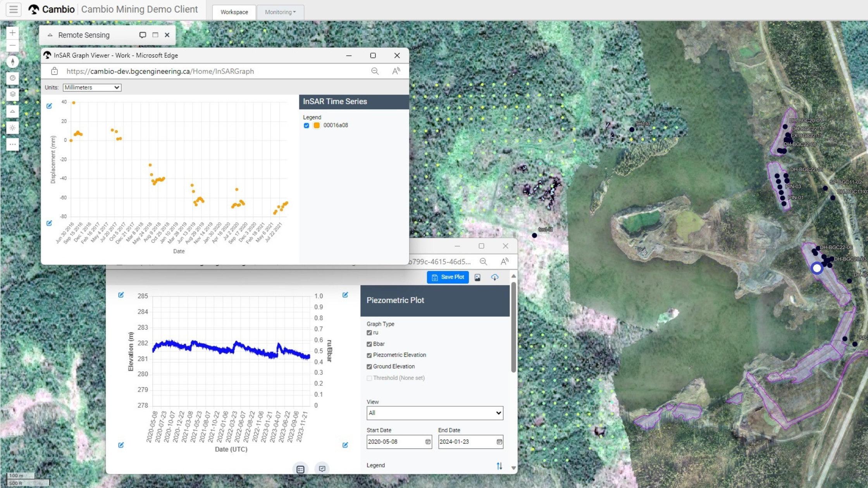This screenshot has height=488, width=868.
Task: Click the compass north arrow icon
Action: coord(12,62)
